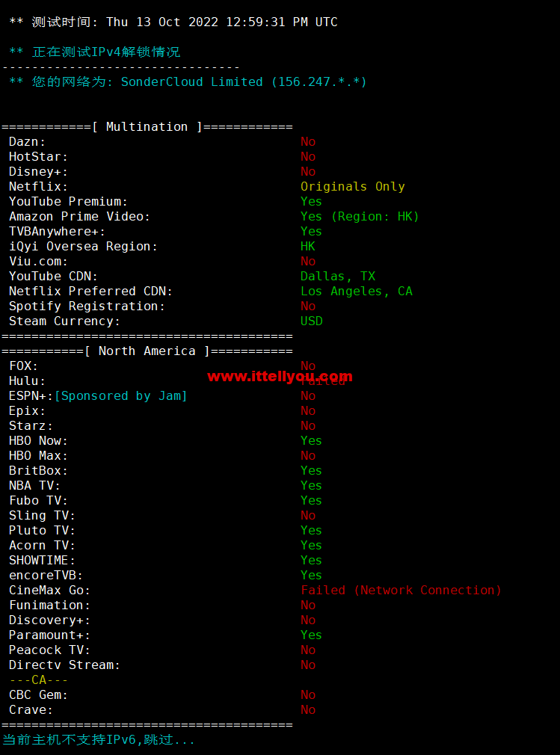Image resolution: width=560 pixels, height=755 pixels.
Task: Click the '[Sponsored by Jam]' text
Action: click(x=121, y=395)
